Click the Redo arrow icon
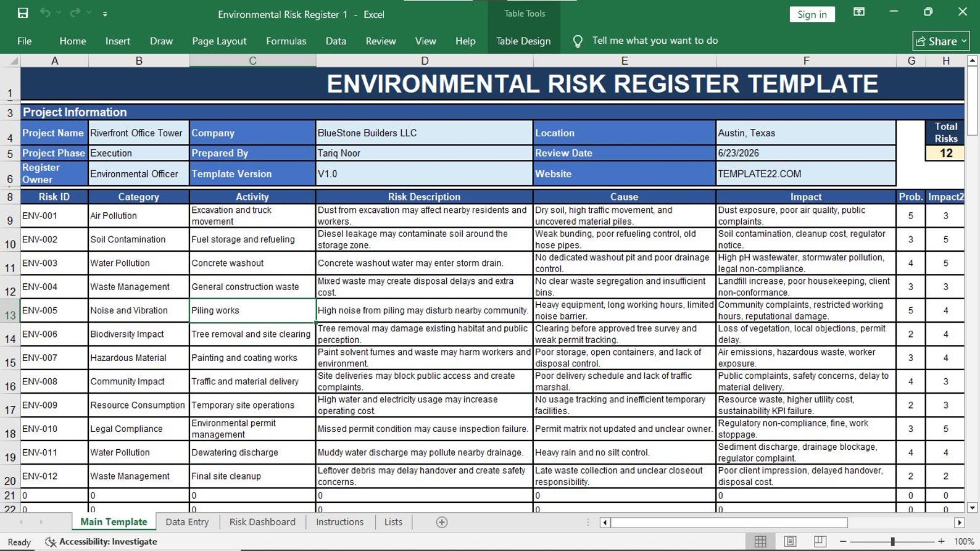The height and width of the screenshot is (551, 980). (x=75, y=13)
